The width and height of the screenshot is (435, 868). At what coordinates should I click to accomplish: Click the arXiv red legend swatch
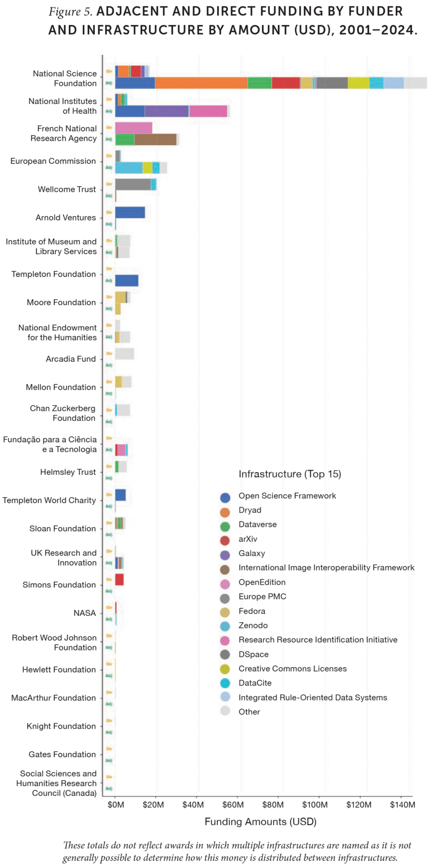tap(225, 541)
